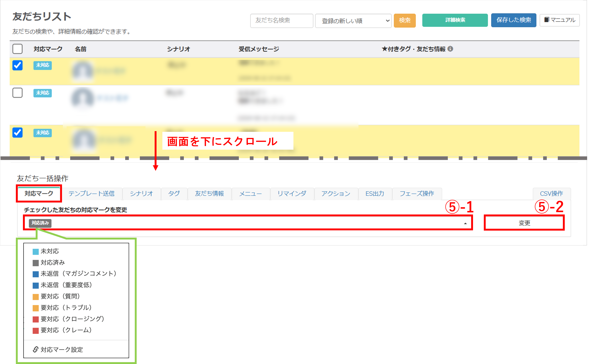
Task: Toggle the select-all checkbox in the header
Action: pos(17,49)
